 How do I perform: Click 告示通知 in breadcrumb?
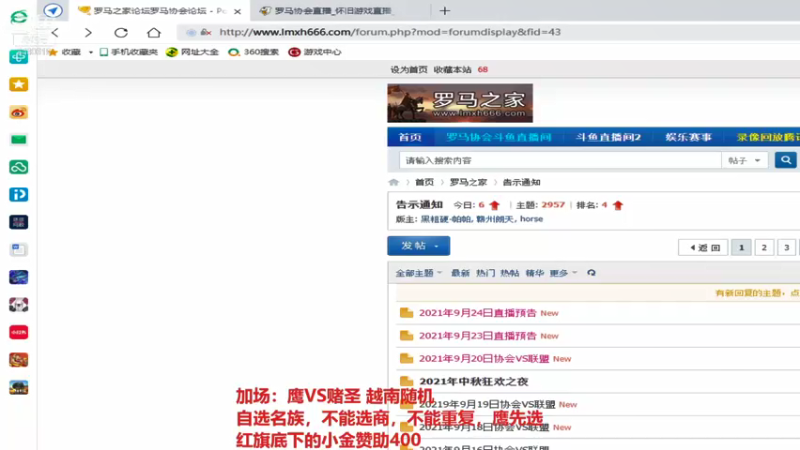coord(521,182)
